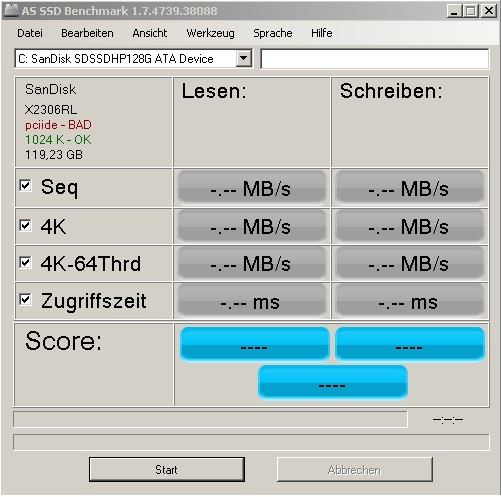Open the Ansicht menu
The height and width of the screenshot is (497, 501).
tap(150, 33)
